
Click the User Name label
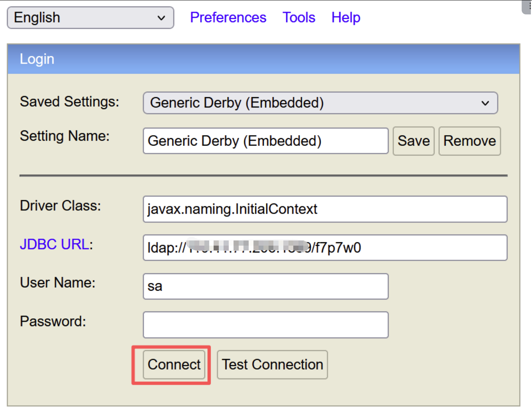pos(58,283)
